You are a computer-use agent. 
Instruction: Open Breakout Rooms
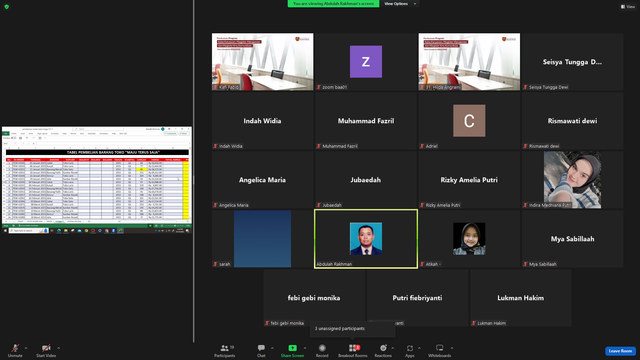[353, 350]
